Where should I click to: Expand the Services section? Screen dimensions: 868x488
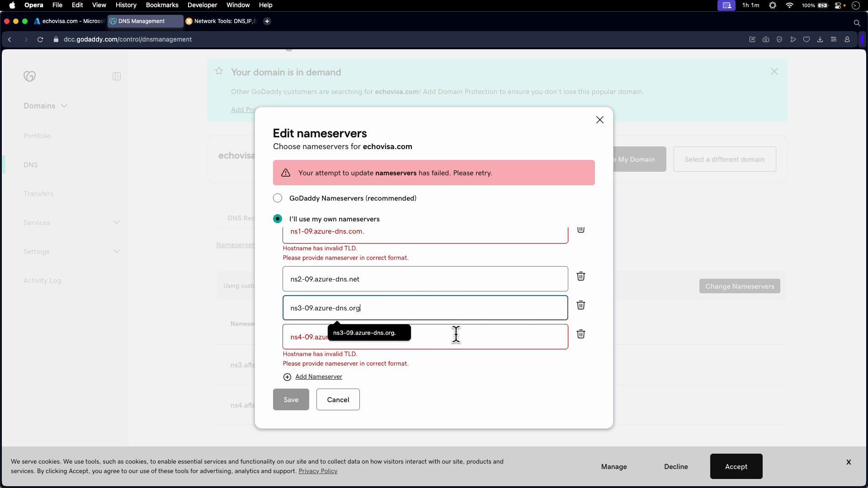(x=72, y=223)
